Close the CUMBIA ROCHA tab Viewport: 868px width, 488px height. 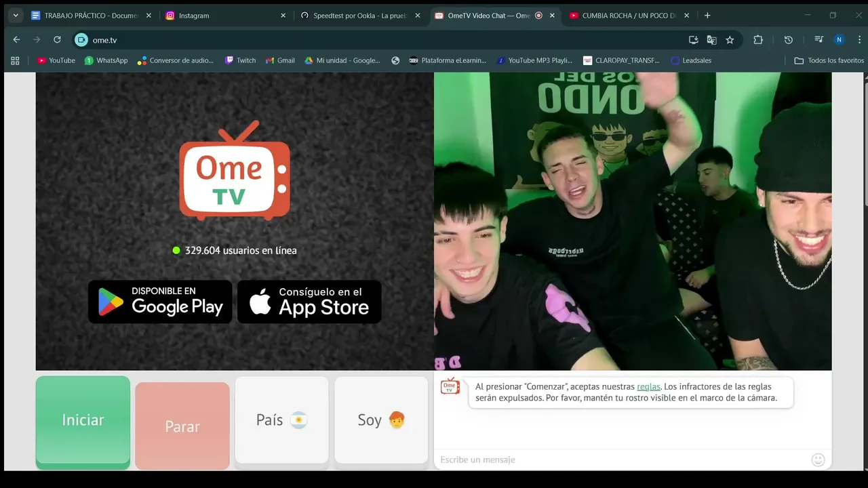687,15
